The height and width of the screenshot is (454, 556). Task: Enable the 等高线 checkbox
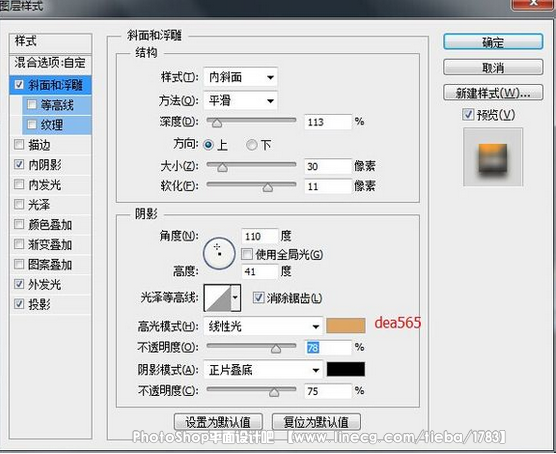click(32, 104)
